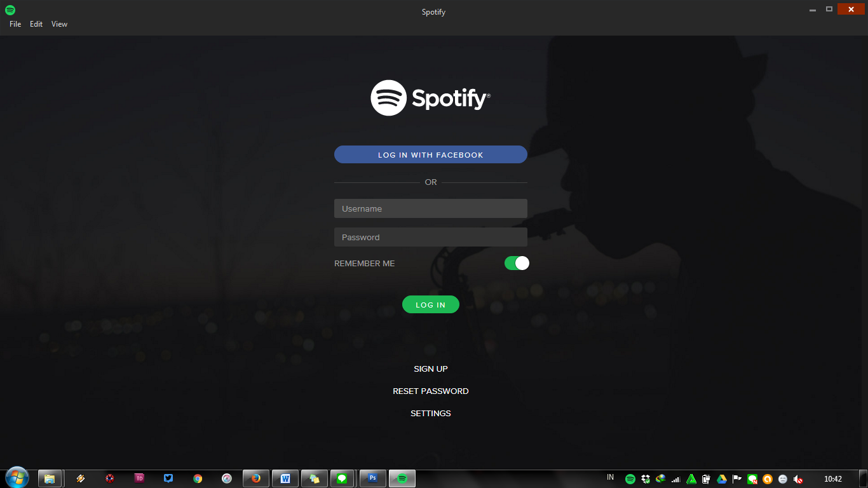Click the muted volume speaker icon
Viewport: 868px width, 488px height.
798,479
